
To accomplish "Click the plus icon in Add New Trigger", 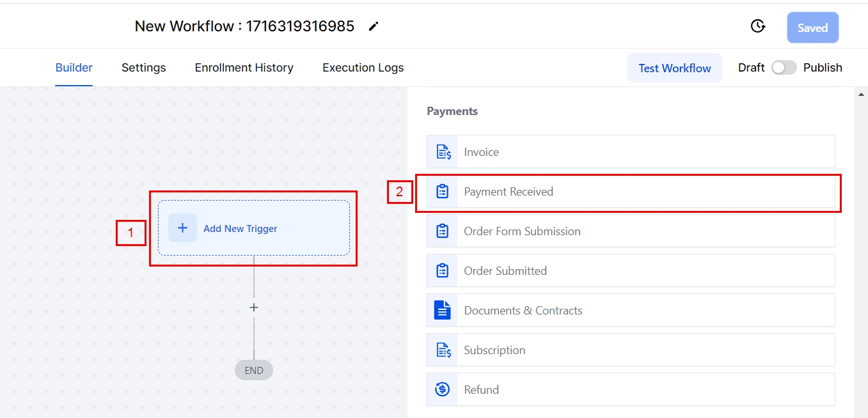I will tap(182, 228).
